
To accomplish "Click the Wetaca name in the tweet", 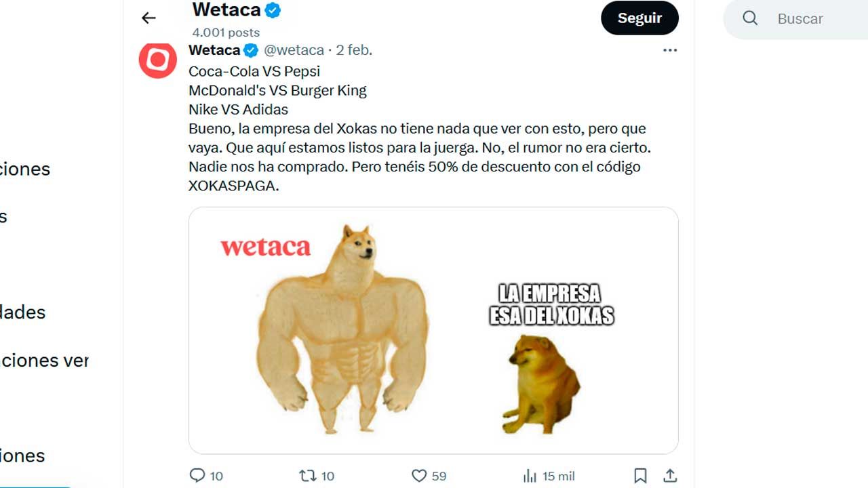I will [x=214, y=50].
